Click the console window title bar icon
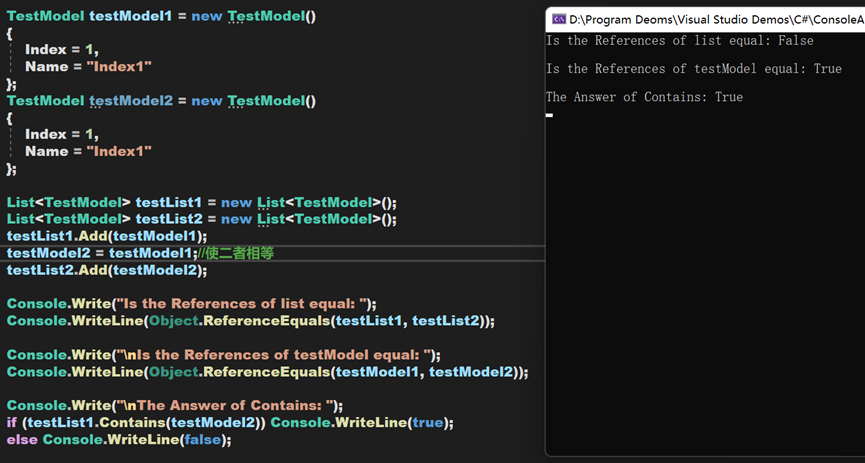865x463 pixels. click(x=559, y=19)
